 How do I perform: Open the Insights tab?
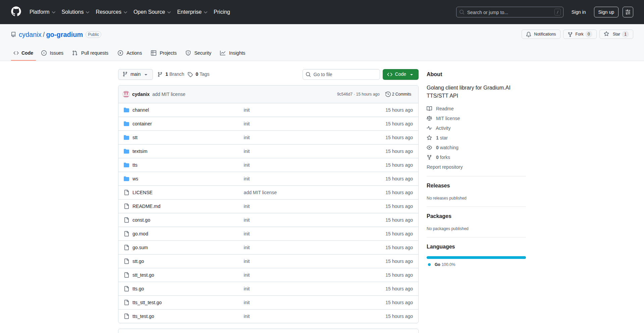coord(237,53)
